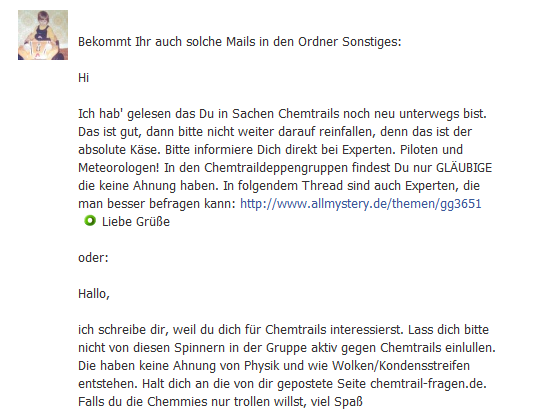Click the capitalized word 'GLÄUBIGE'
The height and width of the screenshot is (413, 545).
click(x=464, y=168)
